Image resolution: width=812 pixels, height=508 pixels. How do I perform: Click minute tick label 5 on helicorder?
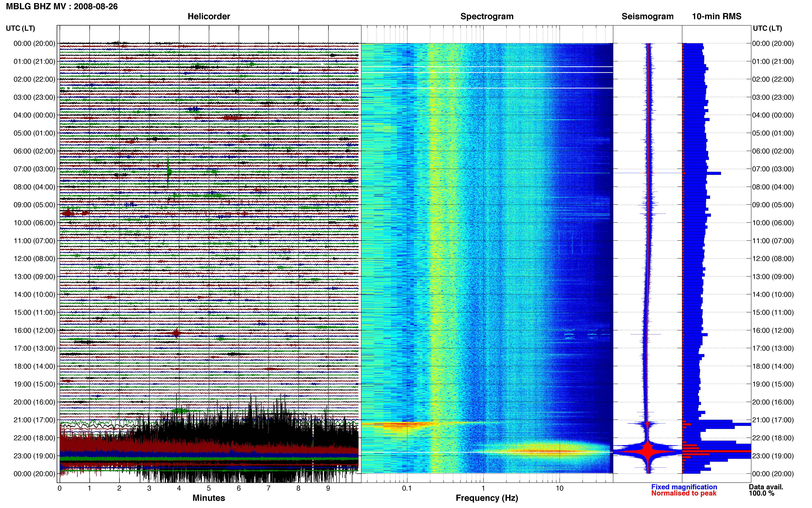[209, 488]
